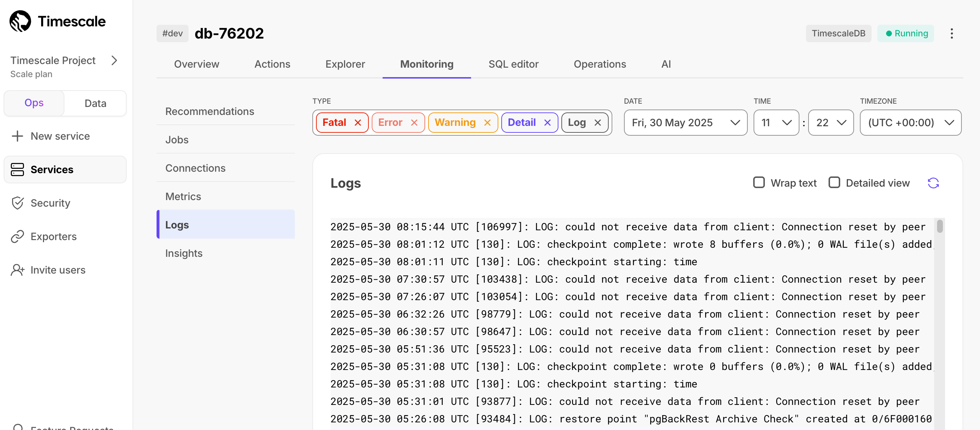
Task: Open the minute dropdown showing 22
Action: coord(831,123)
